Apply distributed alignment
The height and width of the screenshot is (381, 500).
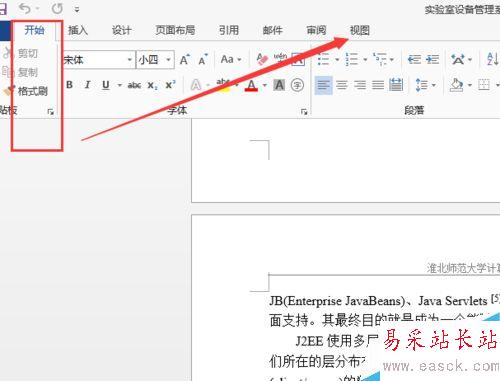tap(396, 85)
